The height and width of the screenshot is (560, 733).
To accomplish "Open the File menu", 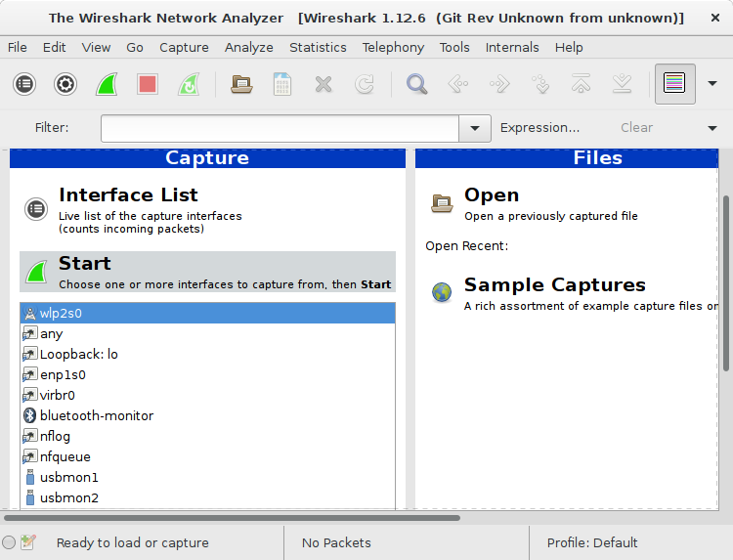I will [x=18, y=47].
